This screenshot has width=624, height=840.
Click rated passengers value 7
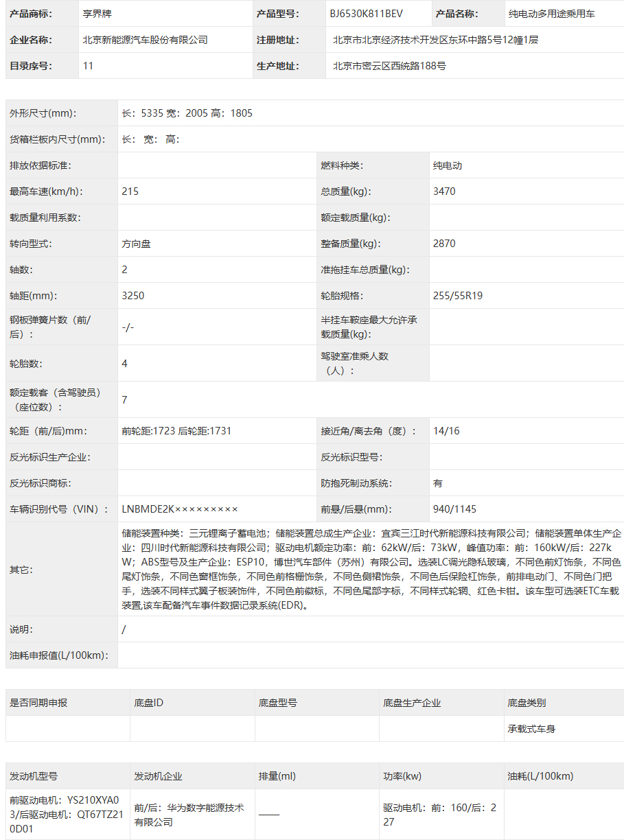point(124,400)
